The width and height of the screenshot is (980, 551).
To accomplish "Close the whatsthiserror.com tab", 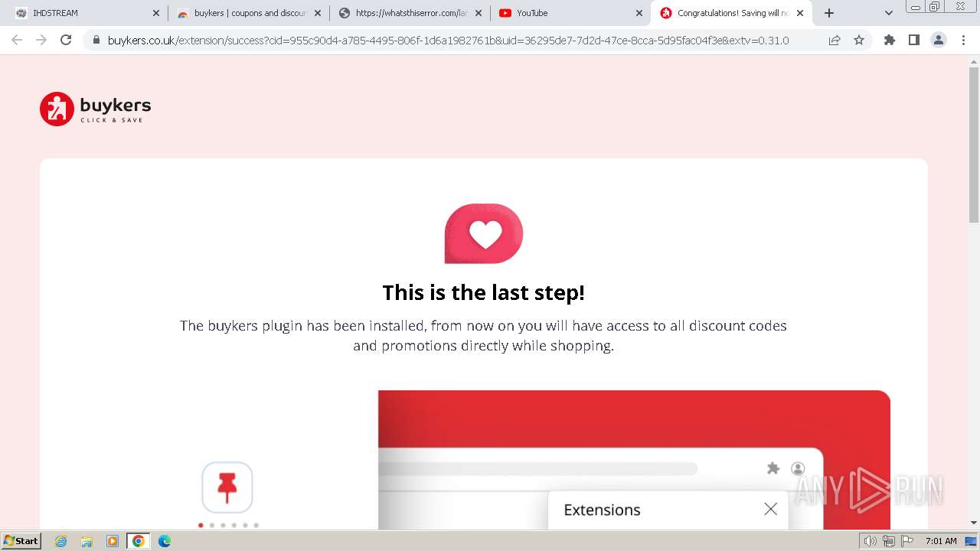I will pos(479,13).
